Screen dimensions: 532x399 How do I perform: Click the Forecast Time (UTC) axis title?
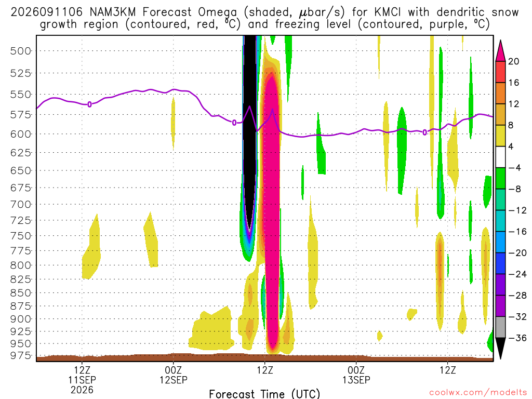point(264,394)
